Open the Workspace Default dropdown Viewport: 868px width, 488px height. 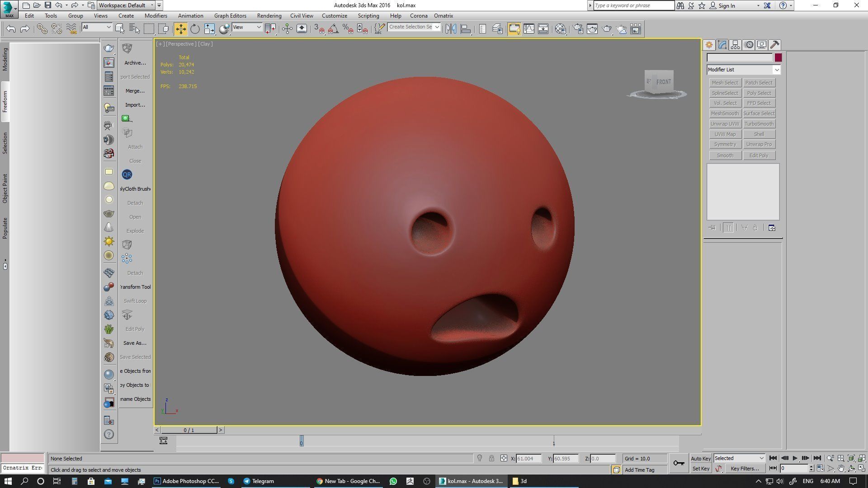(126, 5)
